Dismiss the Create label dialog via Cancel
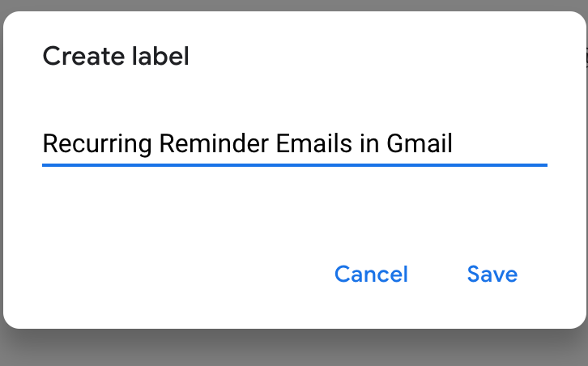 (x=371, y=274)
